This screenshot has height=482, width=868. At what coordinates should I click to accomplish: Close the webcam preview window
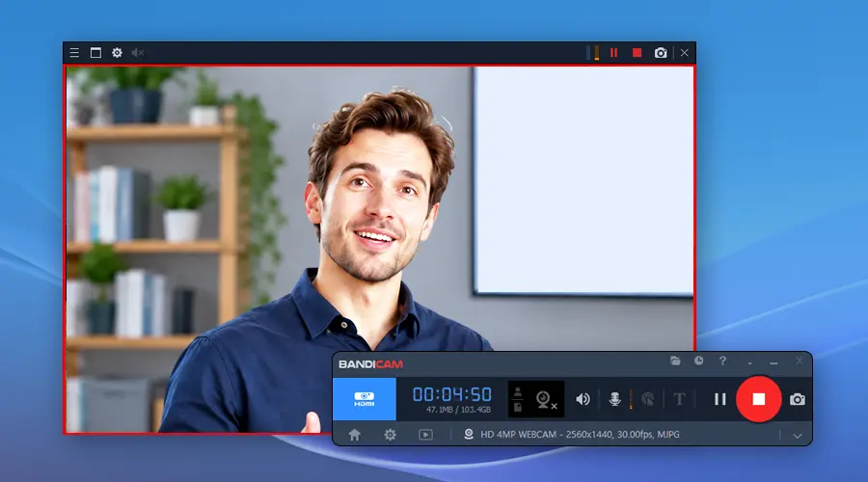[685, 53]
